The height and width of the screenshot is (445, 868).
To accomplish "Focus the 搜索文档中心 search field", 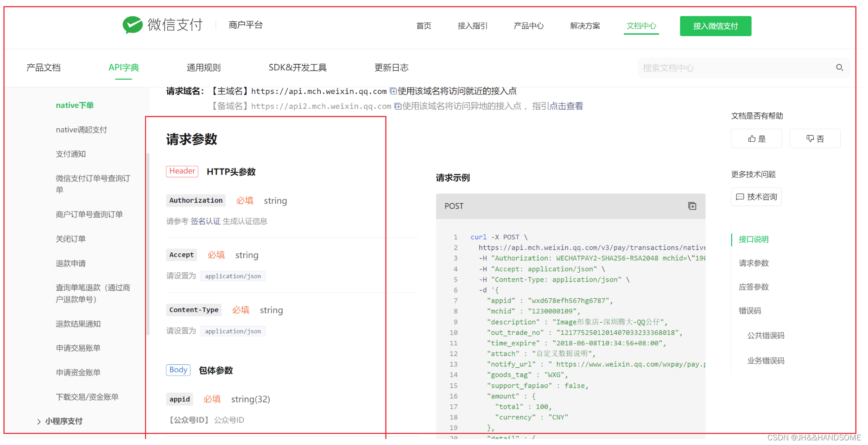I will pos(743,68).
